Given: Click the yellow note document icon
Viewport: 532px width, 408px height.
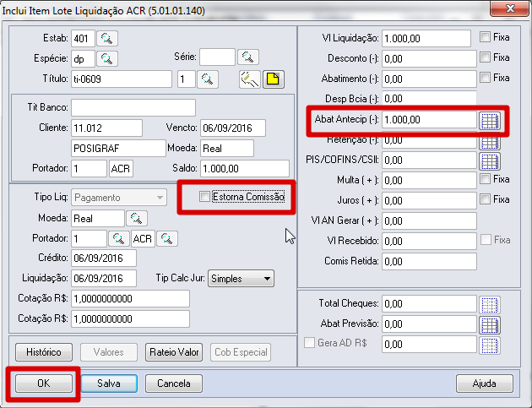Looking at the screenshot, I should tap(274, 79).
